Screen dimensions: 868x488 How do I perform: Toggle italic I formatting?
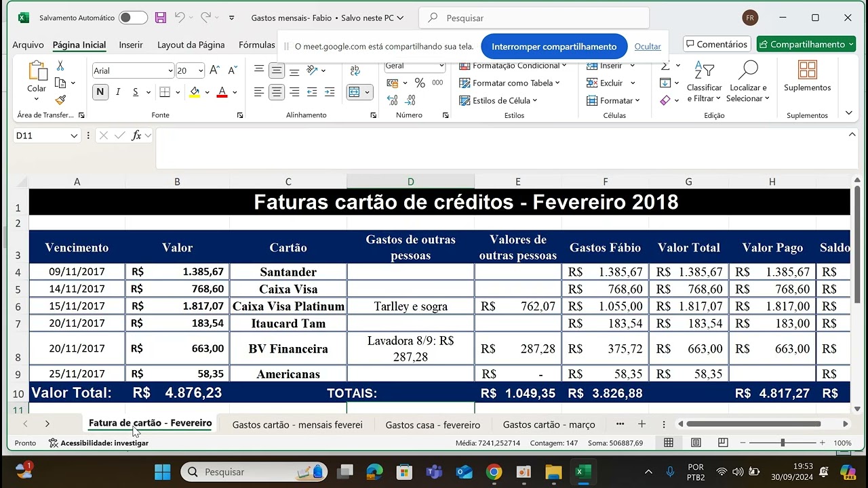coord(118,92)
